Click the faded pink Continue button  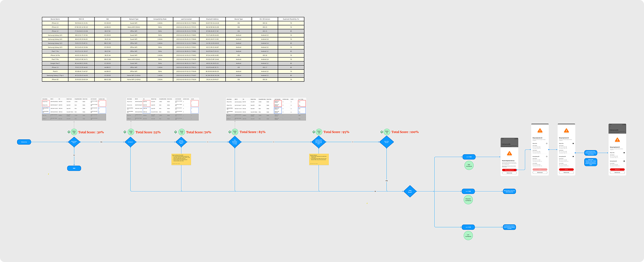pyautogui.click(x=540, y=169)
